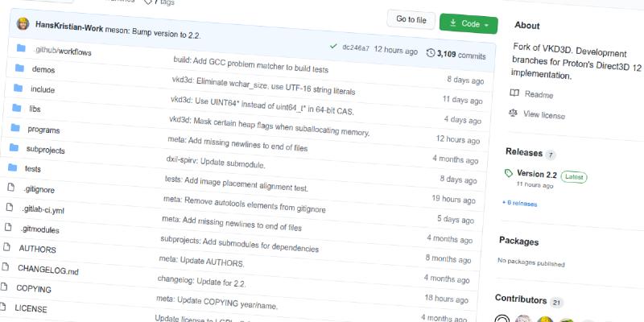The height and width of the screenshot is (322, 644).
Task: Open the CHANGELOG.md file
Action: [48, 269]
